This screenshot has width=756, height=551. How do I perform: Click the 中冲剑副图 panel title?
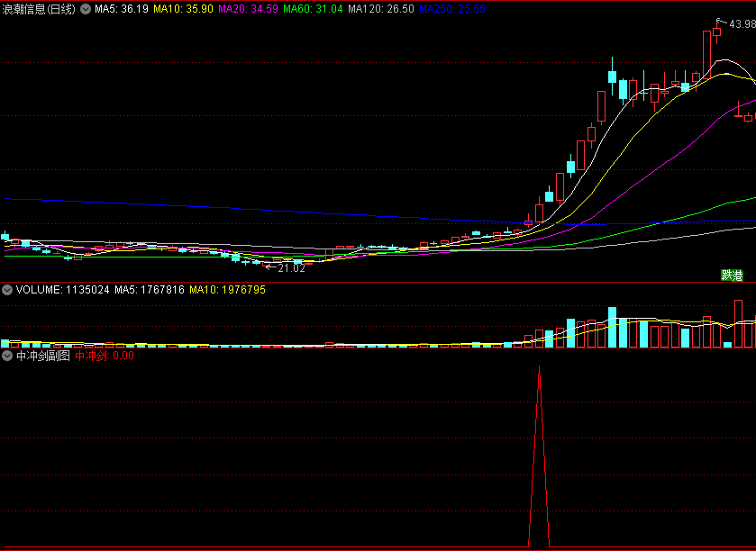click(43, 356)
